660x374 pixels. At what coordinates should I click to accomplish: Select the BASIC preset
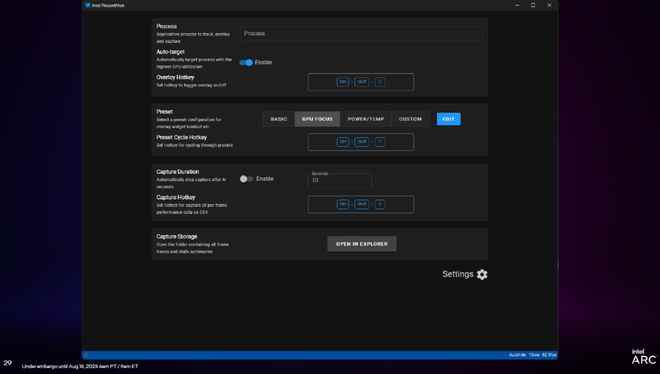coord(279,119)
